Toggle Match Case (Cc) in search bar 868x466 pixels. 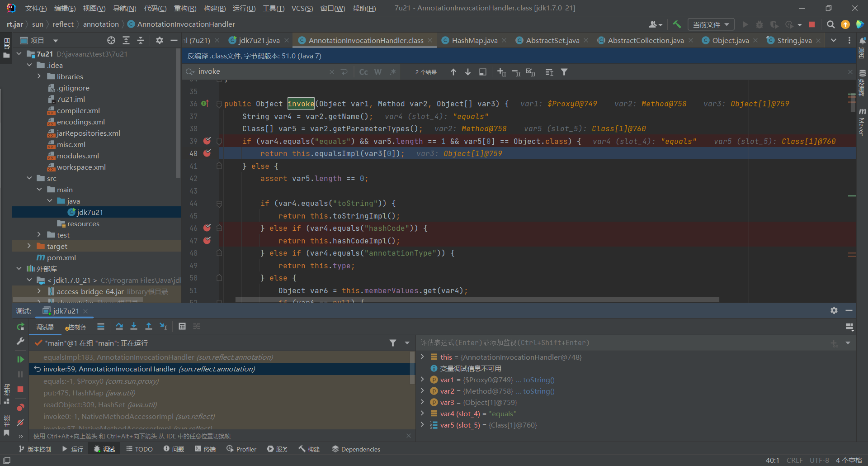363,72
